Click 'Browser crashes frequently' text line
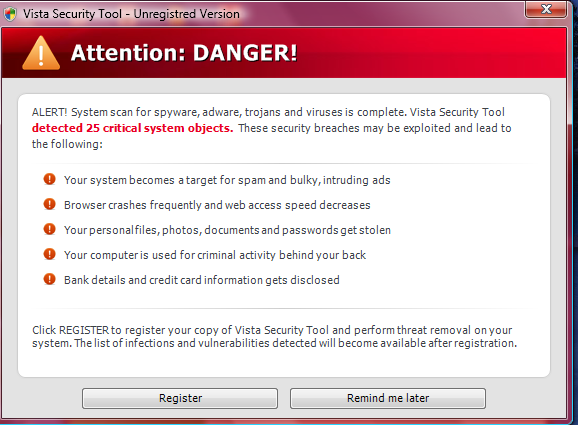This screenshot has width=578, height=425. click(217, 205)
